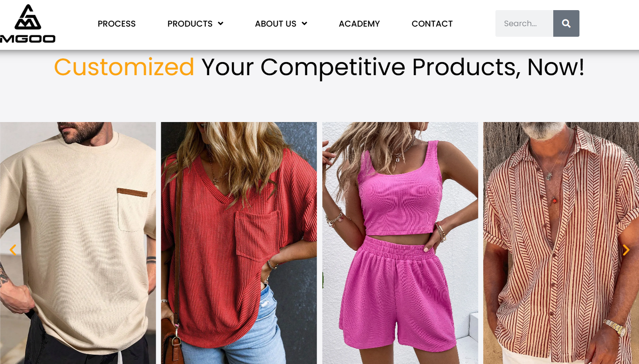Click the orange 'Customized' heading word
639x364 pixels.
point(124,67)
